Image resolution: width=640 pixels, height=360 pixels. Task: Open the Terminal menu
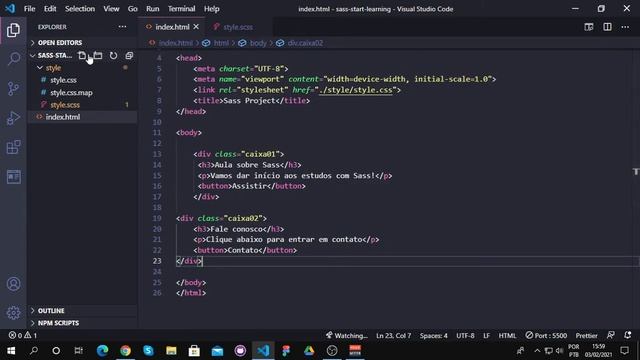181,9
